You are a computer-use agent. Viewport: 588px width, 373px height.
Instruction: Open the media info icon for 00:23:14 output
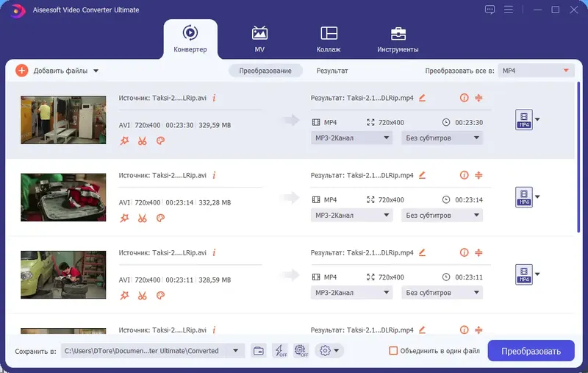(464, 175)
